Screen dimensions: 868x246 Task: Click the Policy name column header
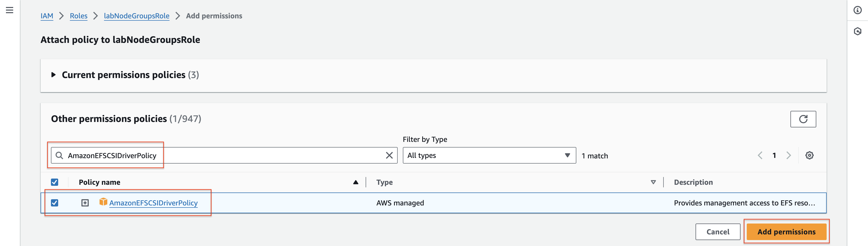(x=99, y=182)
